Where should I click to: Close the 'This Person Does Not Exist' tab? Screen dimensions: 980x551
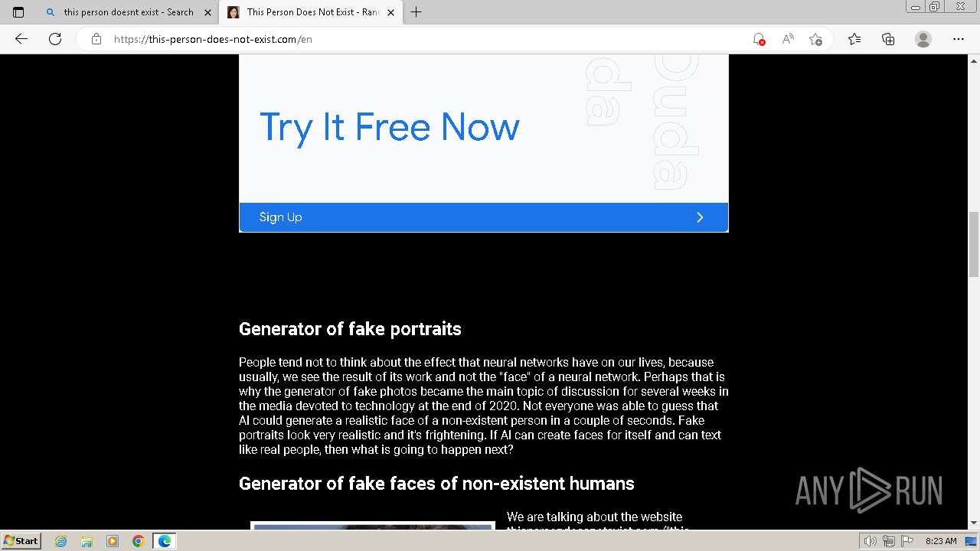pyautogui.click(x=390, y=12)
